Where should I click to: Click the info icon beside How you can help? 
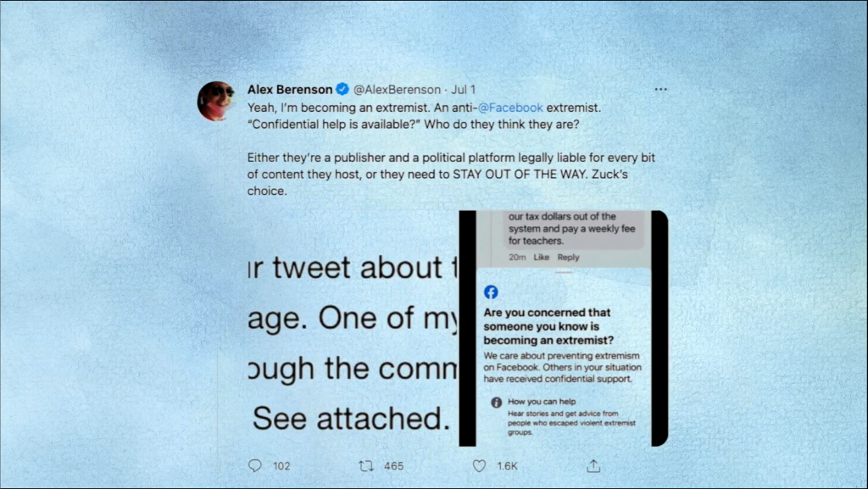click(497, 403)
